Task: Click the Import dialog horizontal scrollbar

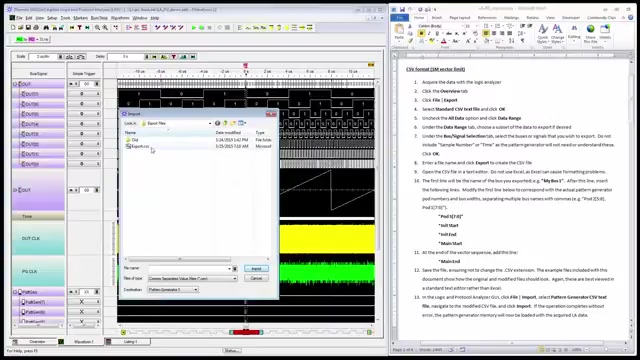Action: (180, 259)
